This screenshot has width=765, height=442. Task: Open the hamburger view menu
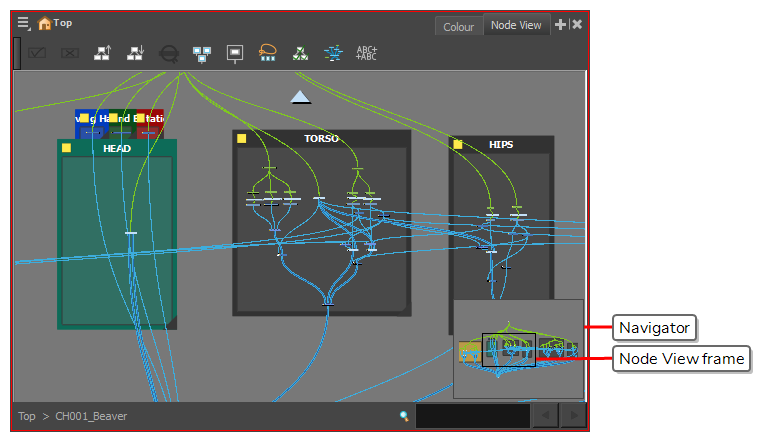[x=23, y=23]
